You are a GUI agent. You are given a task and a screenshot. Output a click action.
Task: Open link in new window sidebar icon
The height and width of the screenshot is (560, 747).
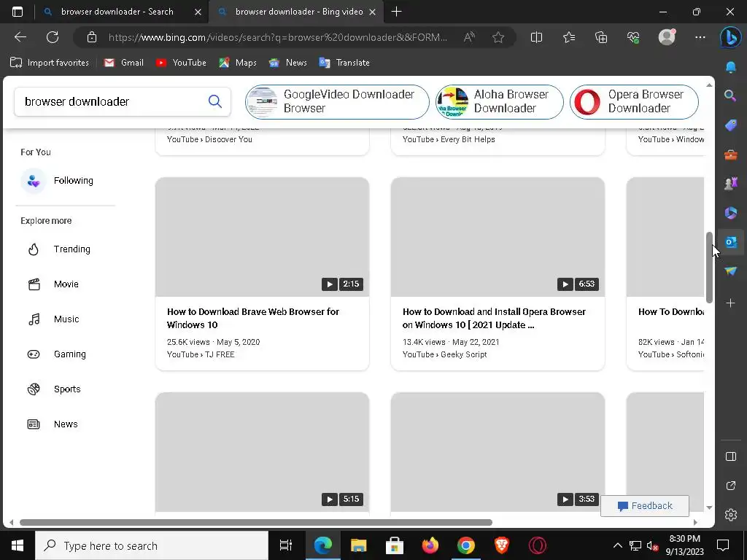click(731, 485)
